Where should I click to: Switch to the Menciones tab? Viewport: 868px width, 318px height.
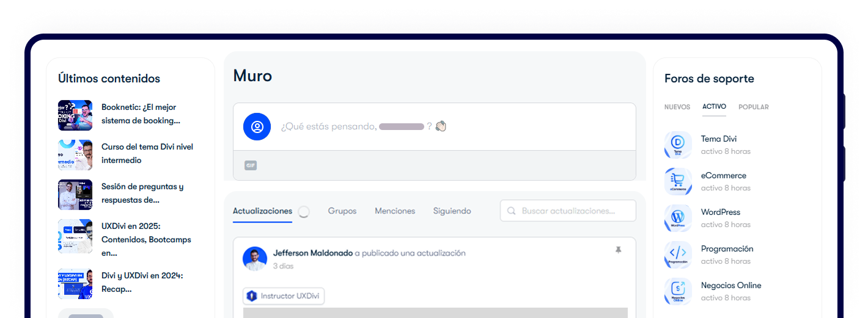[x=395, y=211]
